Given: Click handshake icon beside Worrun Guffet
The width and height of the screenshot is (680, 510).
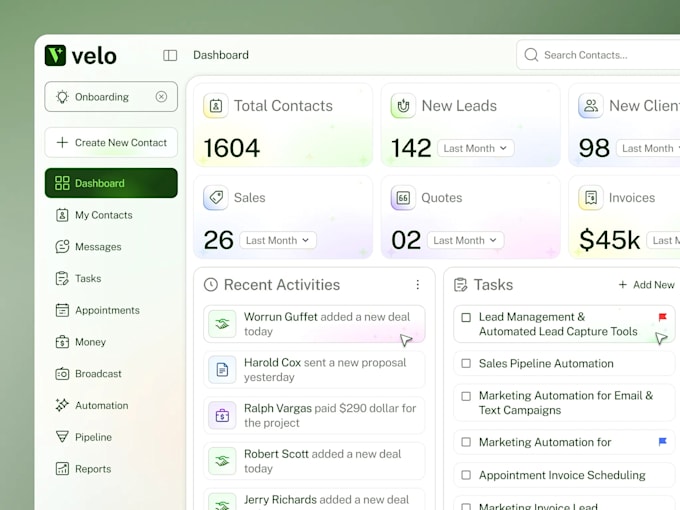Looking at the screenshot, I should pyautogui.click(x=222, y=324).
